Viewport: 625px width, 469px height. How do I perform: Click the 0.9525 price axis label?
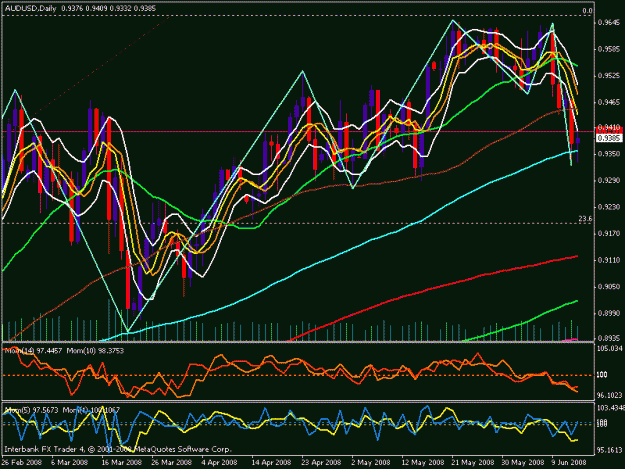coord(609,76)
